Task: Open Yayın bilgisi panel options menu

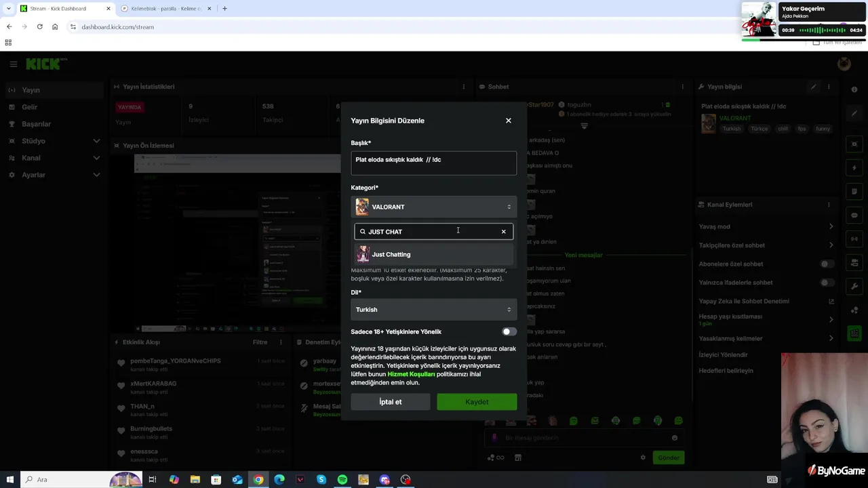Action: 829,87
